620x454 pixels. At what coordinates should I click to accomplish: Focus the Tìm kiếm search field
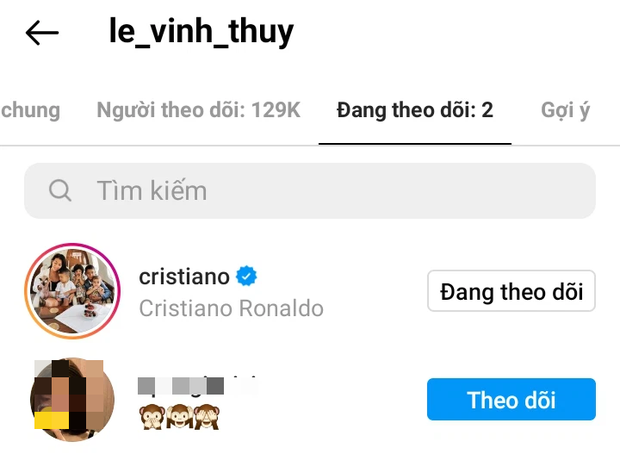tap(310, 191)
